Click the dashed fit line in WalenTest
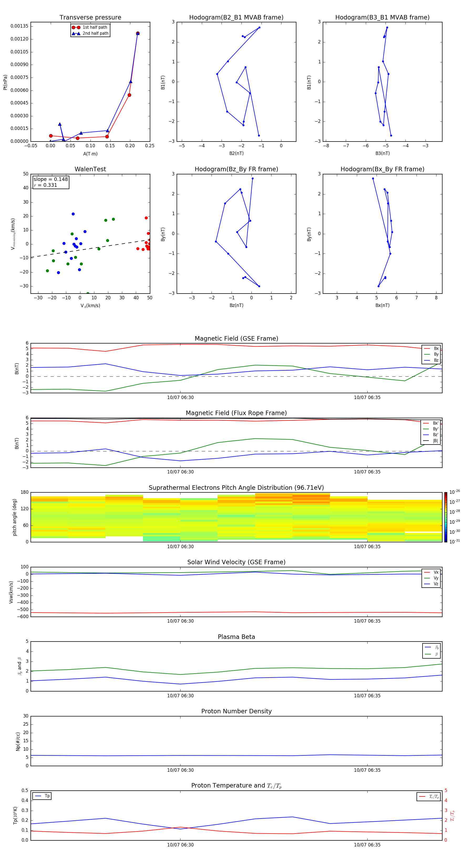Screen dimensions: 473x868 pyautogui.click(x=90, y=249)
